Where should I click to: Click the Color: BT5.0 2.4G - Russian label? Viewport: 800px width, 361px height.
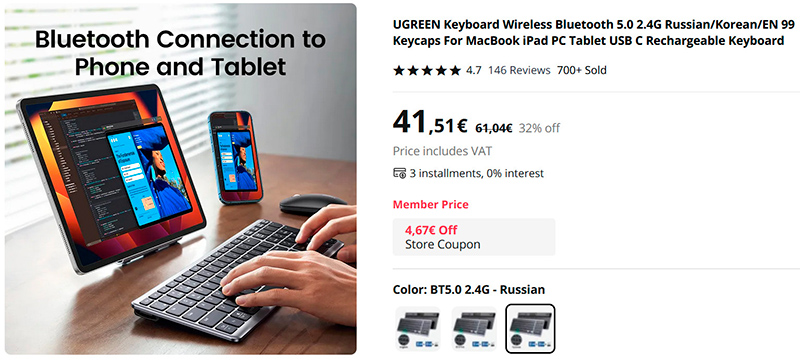point(469,290)
